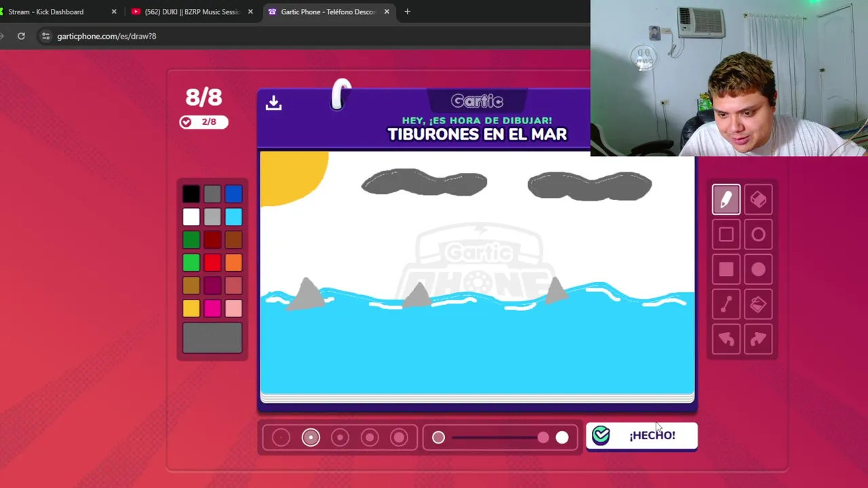Pick the yellow color swatch
868x488 pixels.
(191, 309)
